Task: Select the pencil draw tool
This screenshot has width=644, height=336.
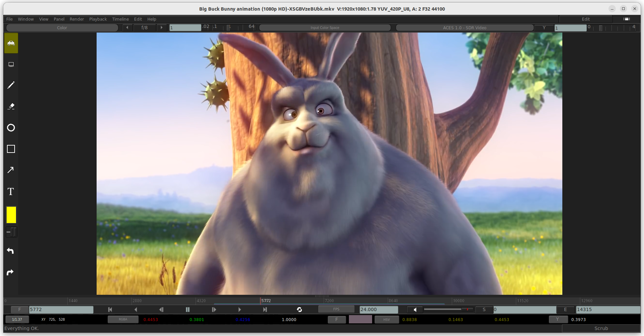Action: [x=11, y=85]
